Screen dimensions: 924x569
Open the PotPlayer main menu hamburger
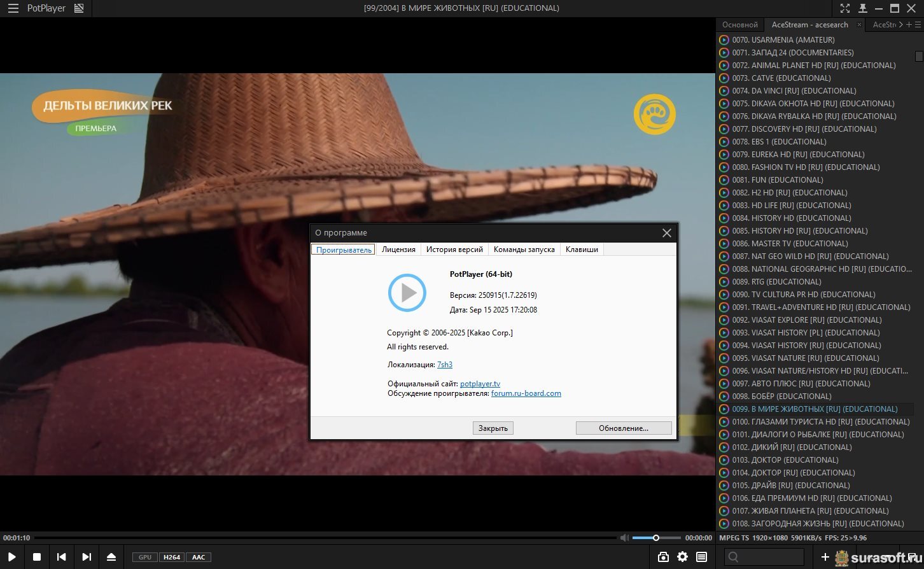click(13, 8)
